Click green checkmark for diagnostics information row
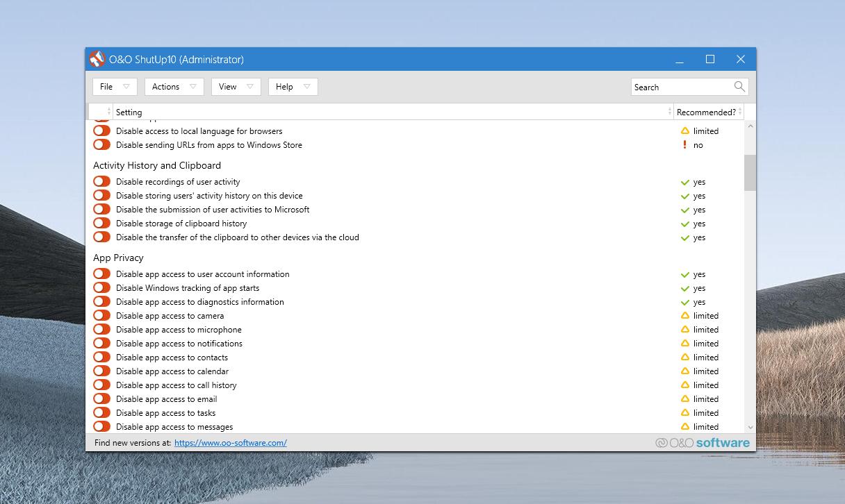Screen dimensions: 845x504 pyautogui.click(x=685, y=302)
